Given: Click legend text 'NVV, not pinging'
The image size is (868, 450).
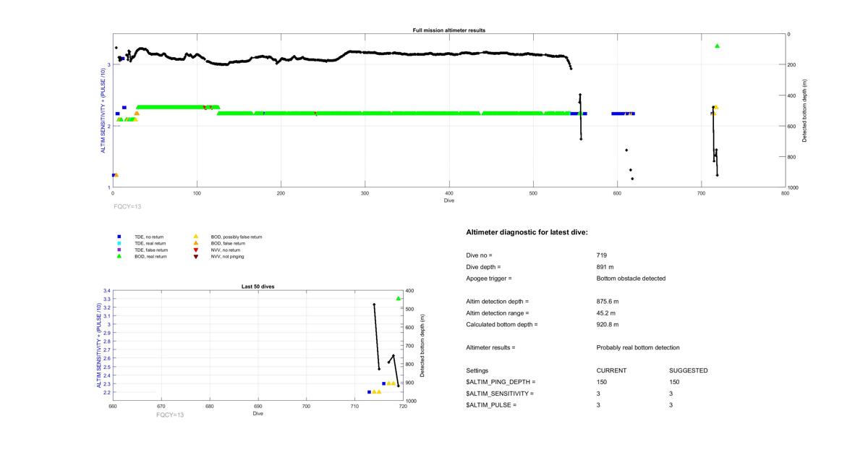Looking at the screenshot, I should click(x=227, y=256).
